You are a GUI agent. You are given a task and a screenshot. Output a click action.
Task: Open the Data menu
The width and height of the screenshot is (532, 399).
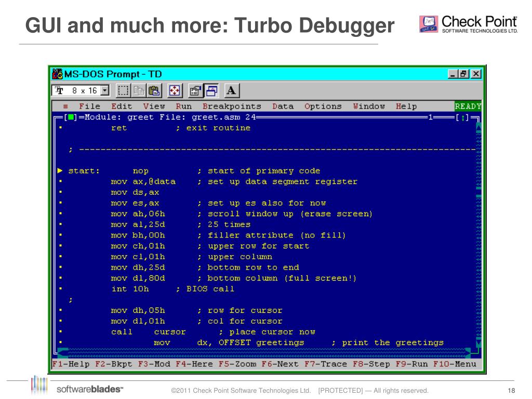(x=283, y=107)
